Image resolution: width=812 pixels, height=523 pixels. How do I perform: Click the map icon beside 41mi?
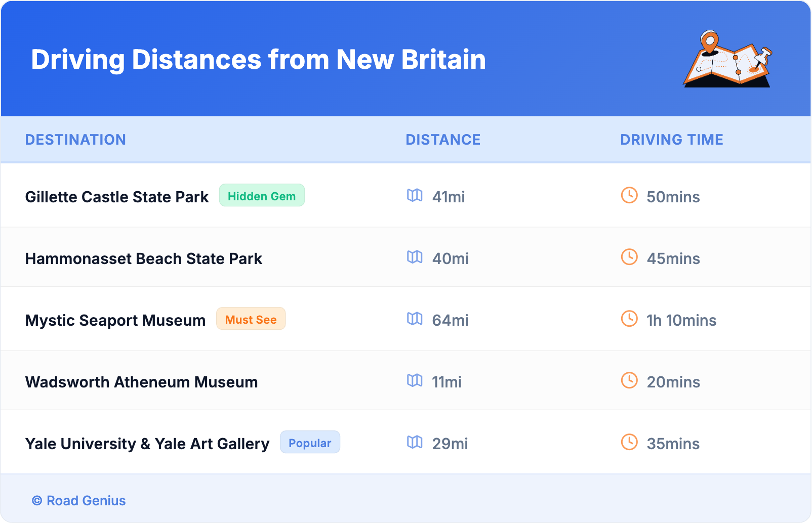(415, 195)
